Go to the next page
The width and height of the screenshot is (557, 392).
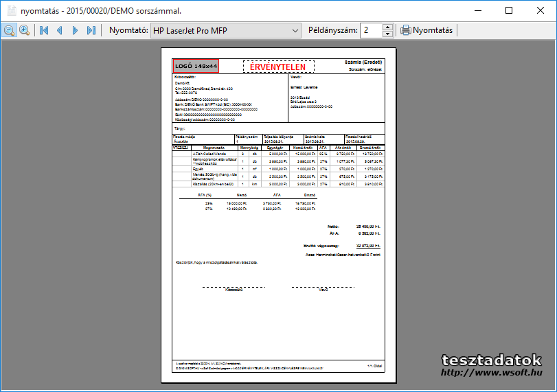[x=75, y=30]
